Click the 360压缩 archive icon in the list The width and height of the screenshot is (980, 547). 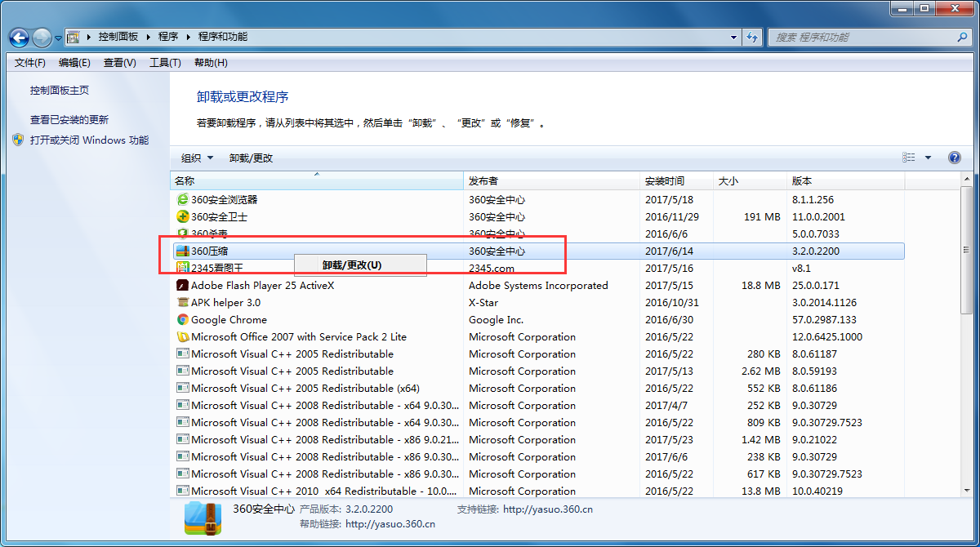pos(183,251)
